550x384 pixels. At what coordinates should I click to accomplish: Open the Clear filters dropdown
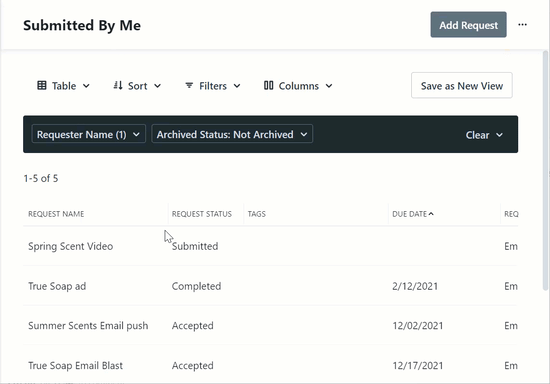click(x=484, y=135)
